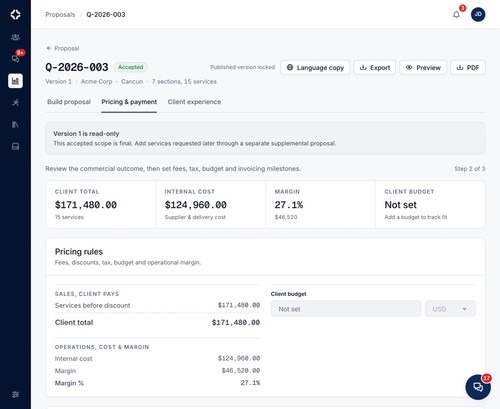Image resolution: width=500 pixels, height=409 pixels.
Task: Open the contacts people icon in sidebar
Action: (15, 37)
